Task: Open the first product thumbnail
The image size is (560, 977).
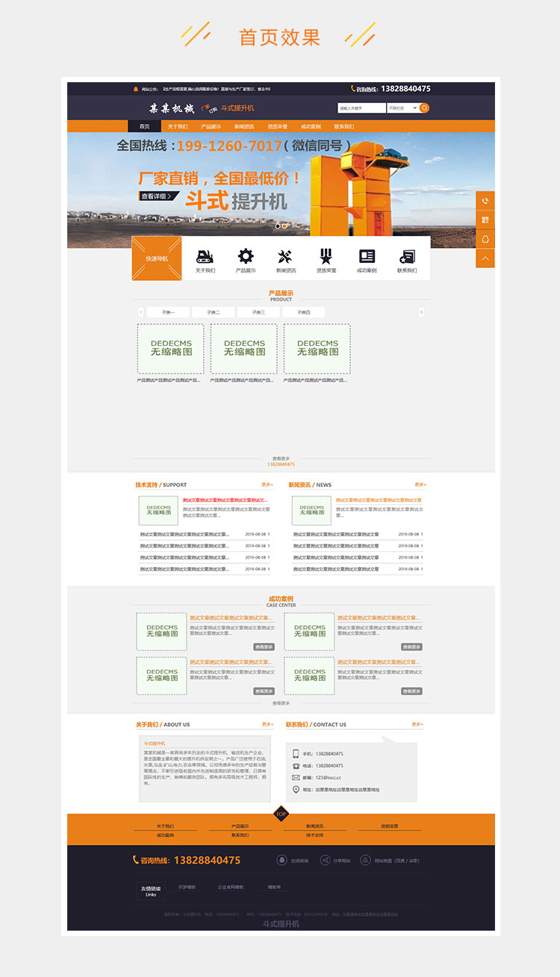Action: [170, 349]
